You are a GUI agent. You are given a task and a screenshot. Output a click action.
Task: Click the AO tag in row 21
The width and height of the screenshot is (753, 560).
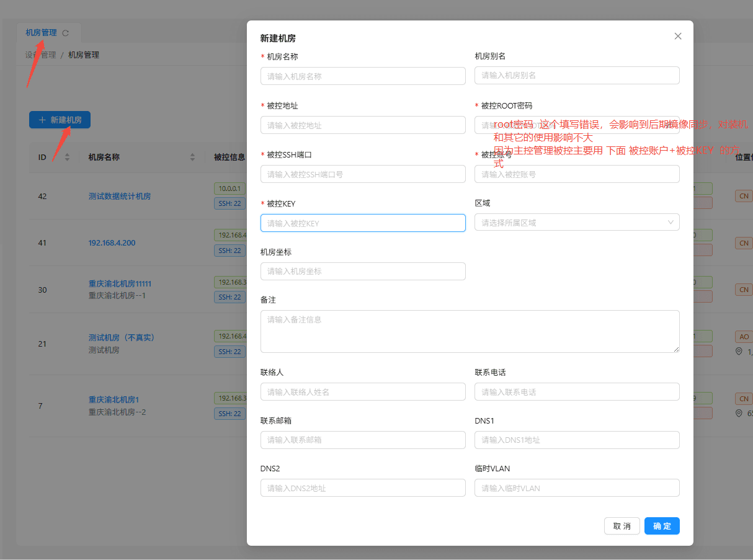(744, 337)
